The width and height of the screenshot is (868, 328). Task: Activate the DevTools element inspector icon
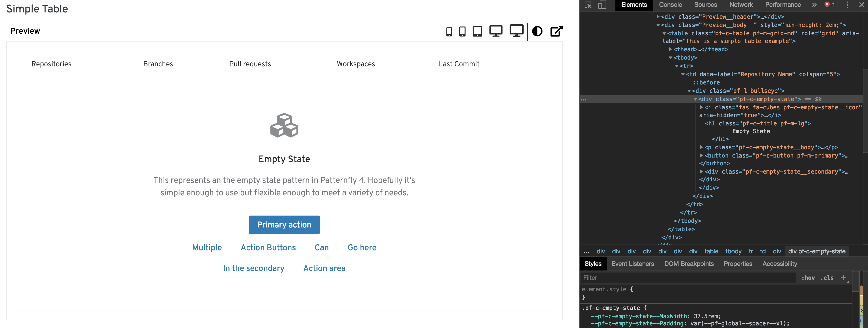588,5
